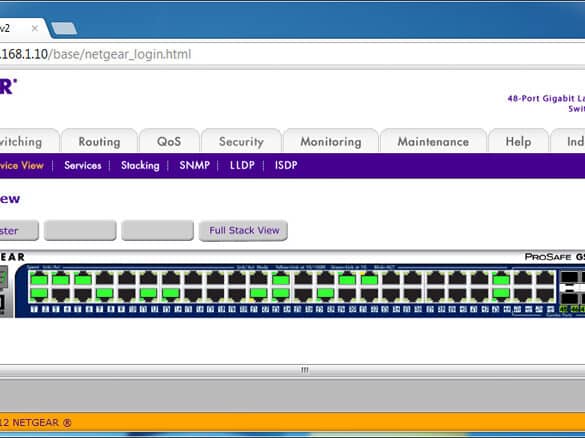
Task: Select inactive port 9 jack
Action: pyautogui.click(x=127, y=279)
